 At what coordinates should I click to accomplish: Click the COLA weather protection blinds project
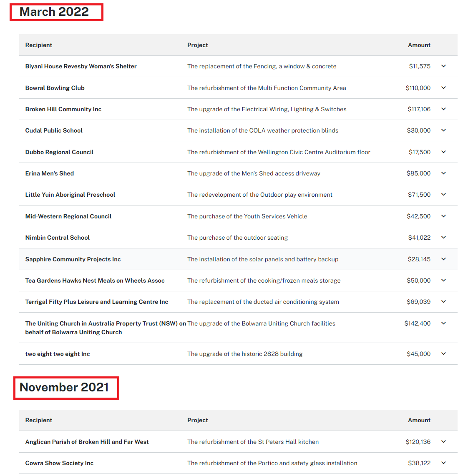263,130
